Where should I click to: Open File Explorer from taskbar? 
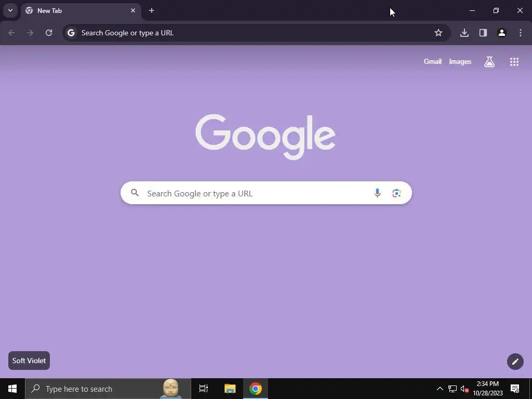[x=230, y=389]
